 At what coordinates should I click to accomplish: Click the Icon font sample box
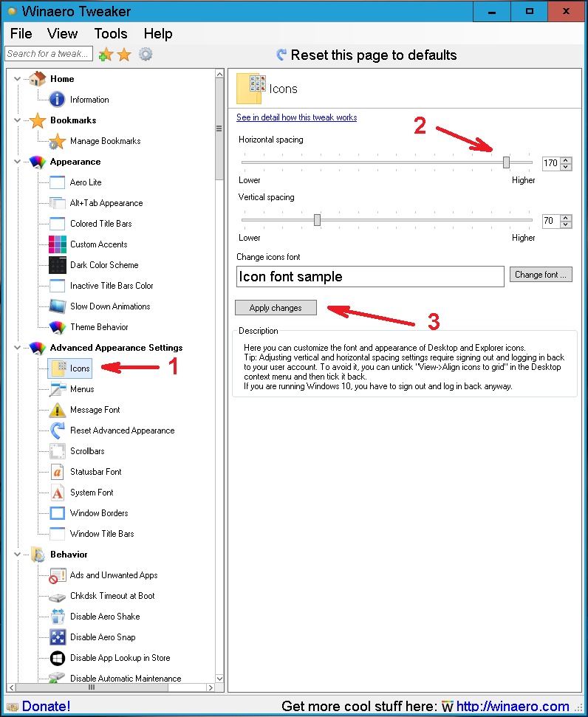click(370, 277)
